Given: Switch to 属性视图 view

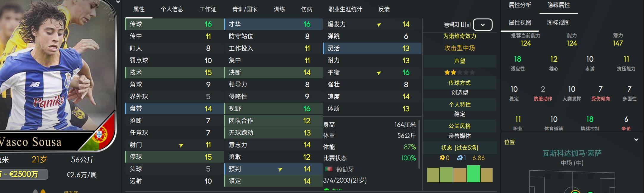Looking at the screenshot, I should tap(520, 23).
